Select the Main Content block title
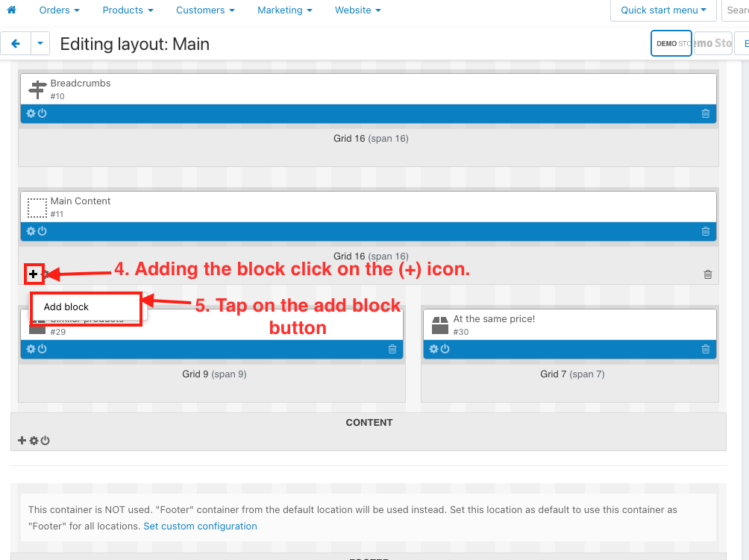The width and height of the screenshot is (749, 560). pos(81,201)
